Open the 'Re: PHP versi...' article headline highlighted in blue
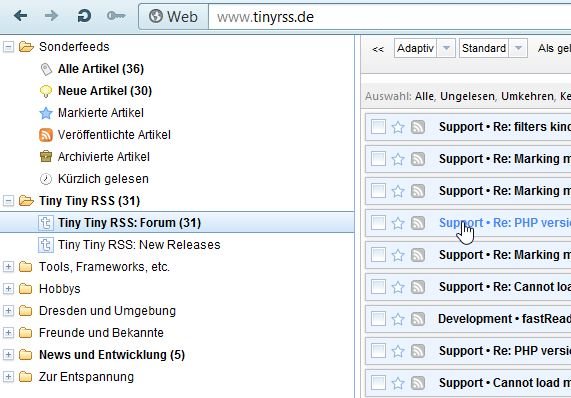Image resolution: width=571 pixels, height=398 pixels. (505, 222)
